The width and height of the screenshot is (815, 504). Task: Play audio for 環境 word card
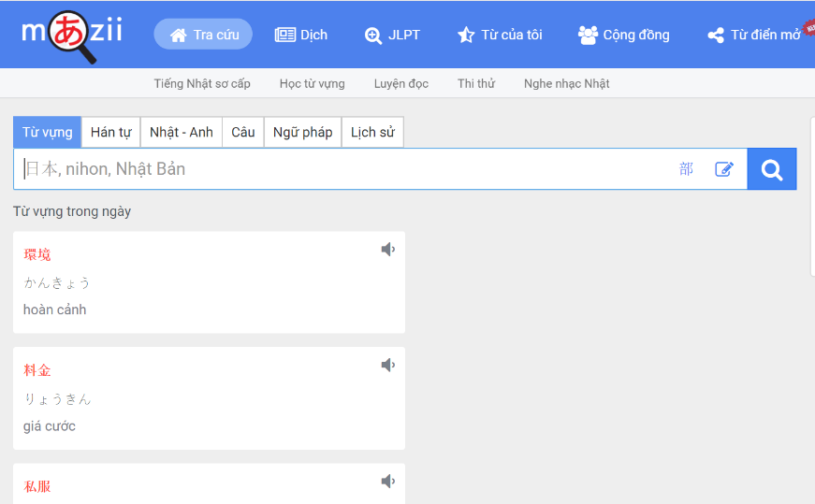388,250
